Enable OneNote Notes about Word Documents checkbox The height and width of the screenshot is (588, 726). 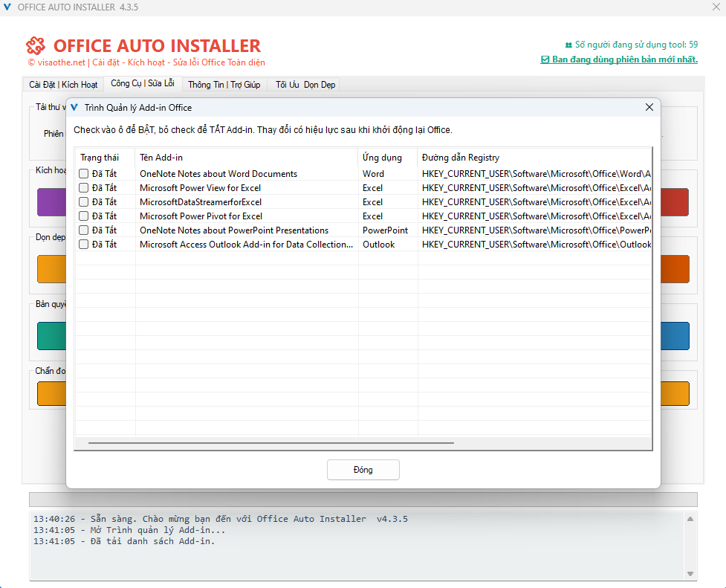pyautogui.click(x=83, y=174)
